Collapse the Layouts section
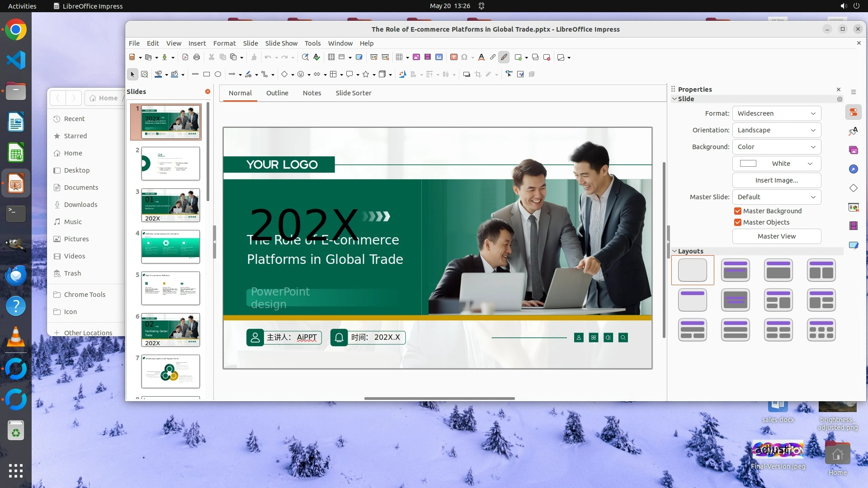This screenshot has height=488, width=868. [x=675, y=251]
